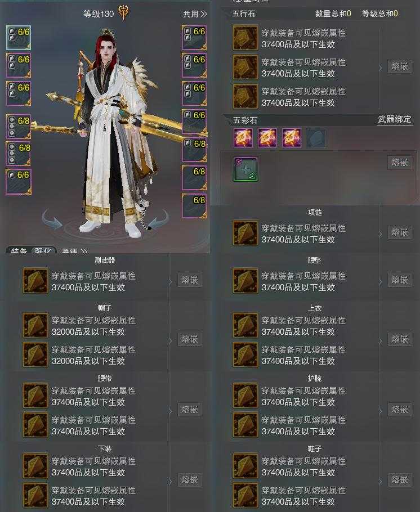This screenshot has width=420, height=512.
Task: Open the 武器绑定 link
Action: coord(395,119)
